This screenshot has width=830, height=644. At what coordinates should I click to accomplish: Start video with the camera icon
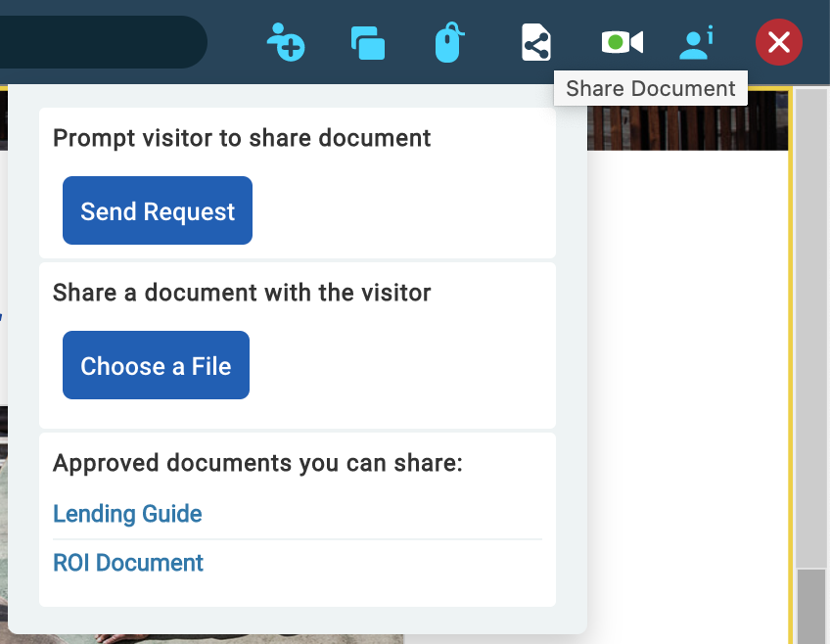(622, 42)
